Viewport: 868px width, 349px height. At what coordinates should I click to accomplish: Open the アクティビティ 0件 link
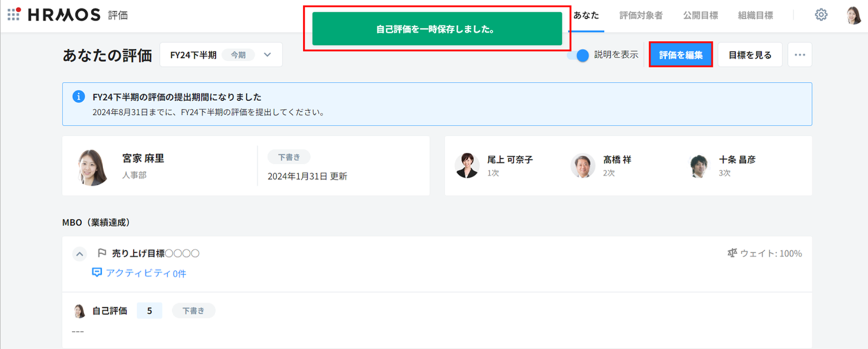pos(145,273)
